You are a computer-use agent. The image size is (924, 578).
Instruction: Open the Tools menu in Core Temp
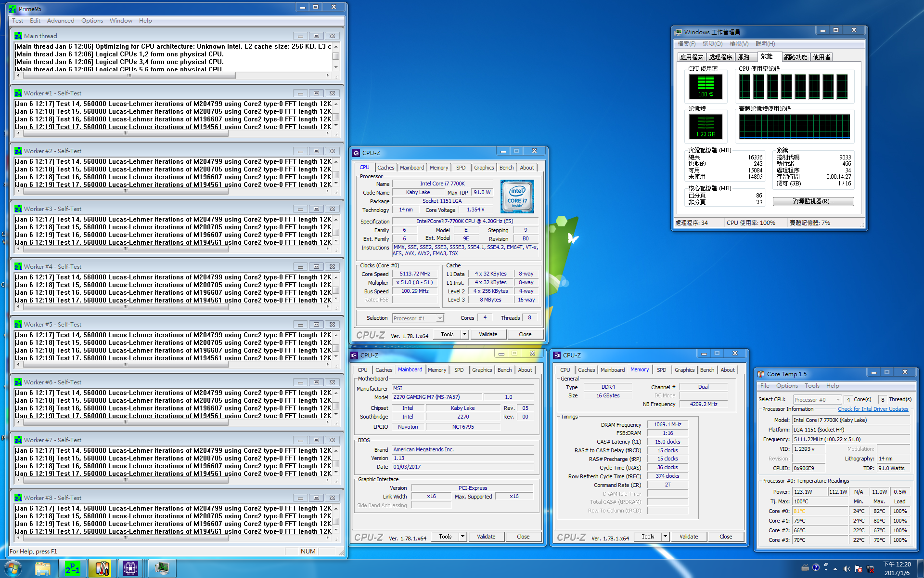[812, 386]
